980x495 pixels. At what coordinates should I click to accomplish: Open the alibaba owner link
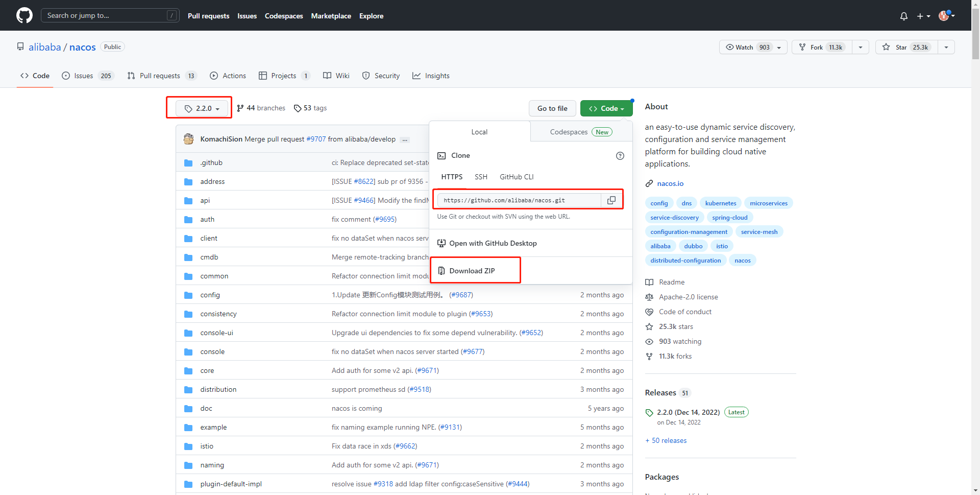coord(45,47)
